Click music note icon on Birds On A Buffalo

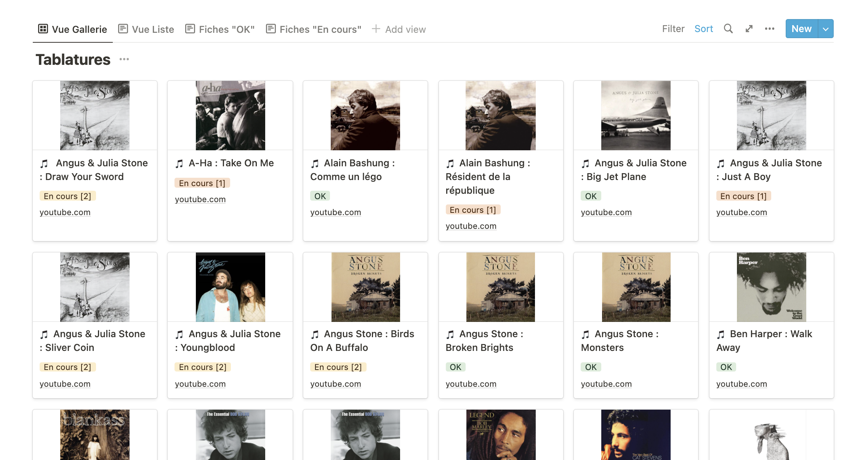pyautogui.click(x=315, y=335)
